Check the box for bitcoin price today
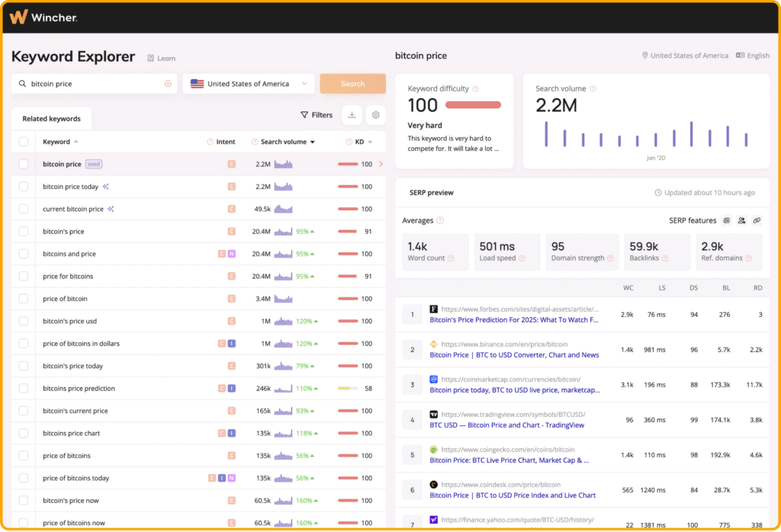 coord(24,187)
